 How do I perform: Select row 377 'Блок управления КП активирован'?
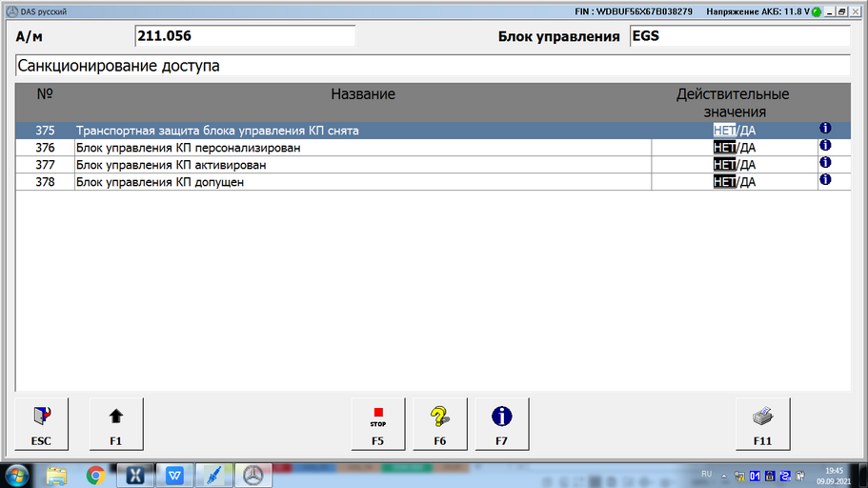point(433,165)
